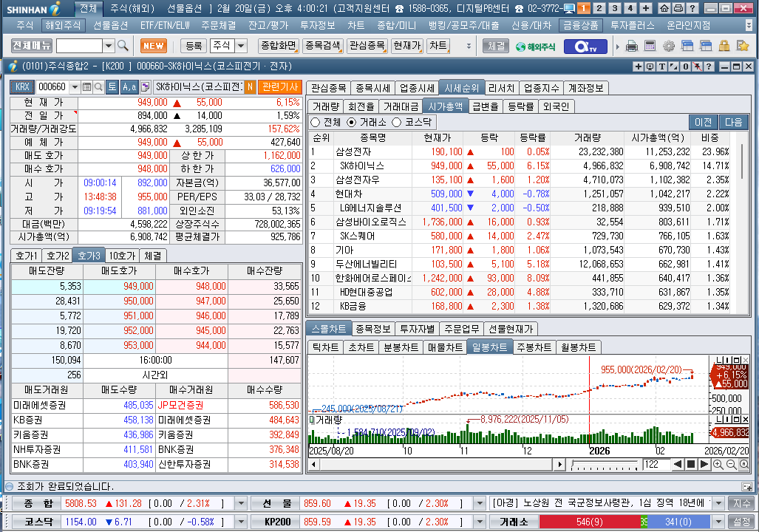Click the Alpha TV banner button
759x532 pixels.
(x=585, y=47)
